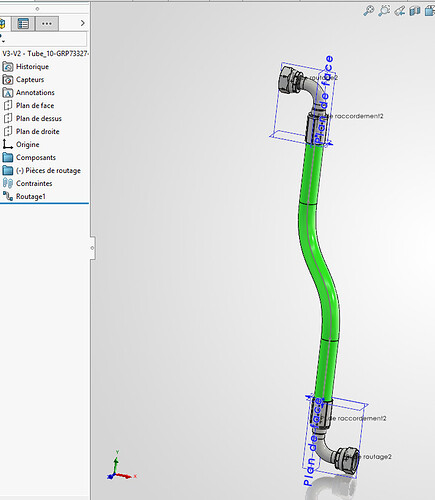The image size is (435, 500).
Task: Select the (-) Pièces de routage label
Action: (48, 171)
